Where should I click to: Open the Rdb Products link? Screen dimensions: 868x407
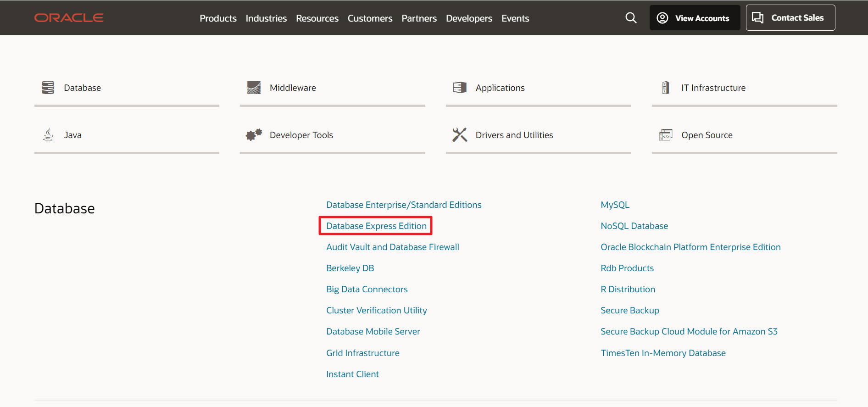[627, 268]
